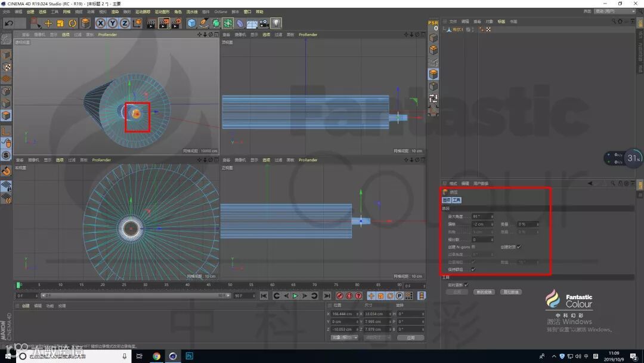The width and height of the screenshot is (644, 363).
Task: Click the 最大角度 value spinner arrows
Action: pyautogui.click(x=491, y=216)
